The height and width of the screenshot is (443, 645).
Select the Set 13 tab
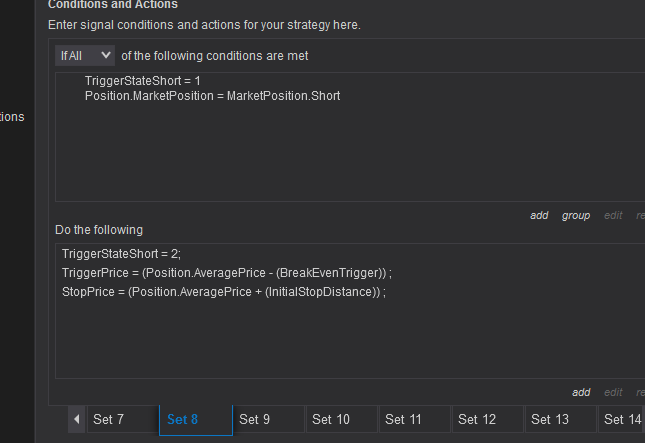(x=550, y=420)
